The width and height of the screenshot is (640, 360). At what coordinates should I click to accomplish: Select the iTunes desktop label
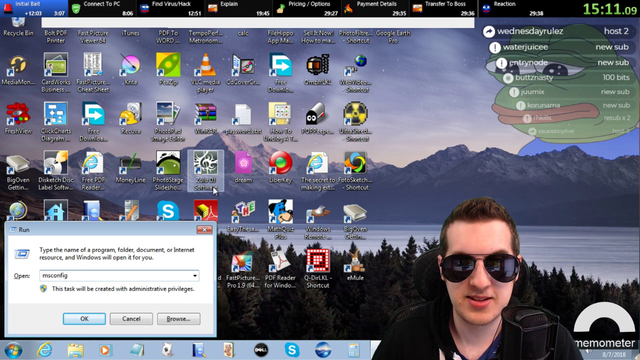(131, 33)
